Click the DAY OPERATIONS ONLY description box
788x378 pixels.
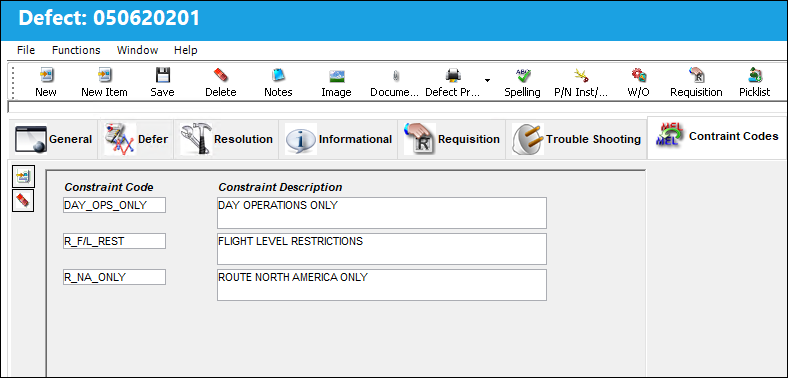(382, 213)
